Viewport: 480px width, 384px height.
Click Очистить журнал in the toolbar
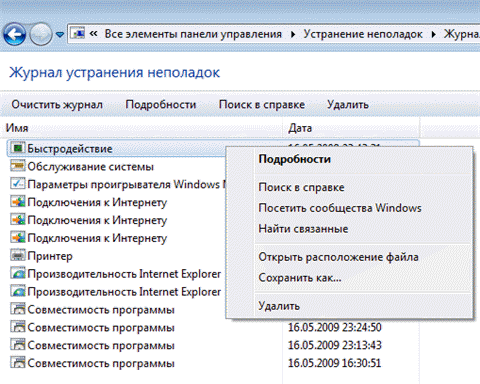point(57,105)
